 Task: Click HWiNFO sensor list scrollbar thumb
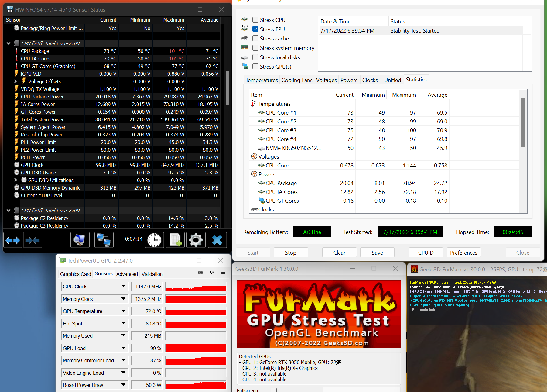[x=227, y=88]
